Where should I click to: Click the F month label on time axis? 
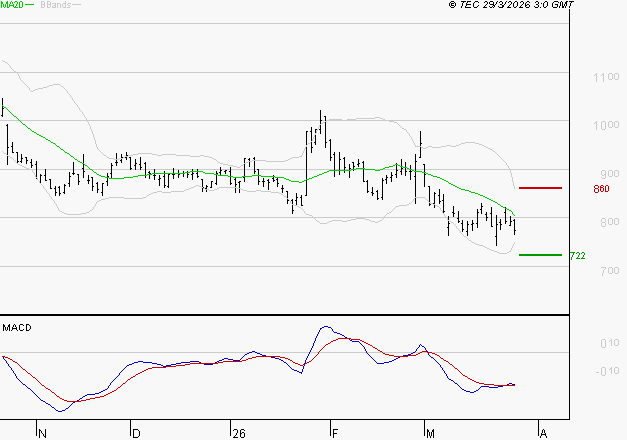pyautogui.click(x=335, y=434)
